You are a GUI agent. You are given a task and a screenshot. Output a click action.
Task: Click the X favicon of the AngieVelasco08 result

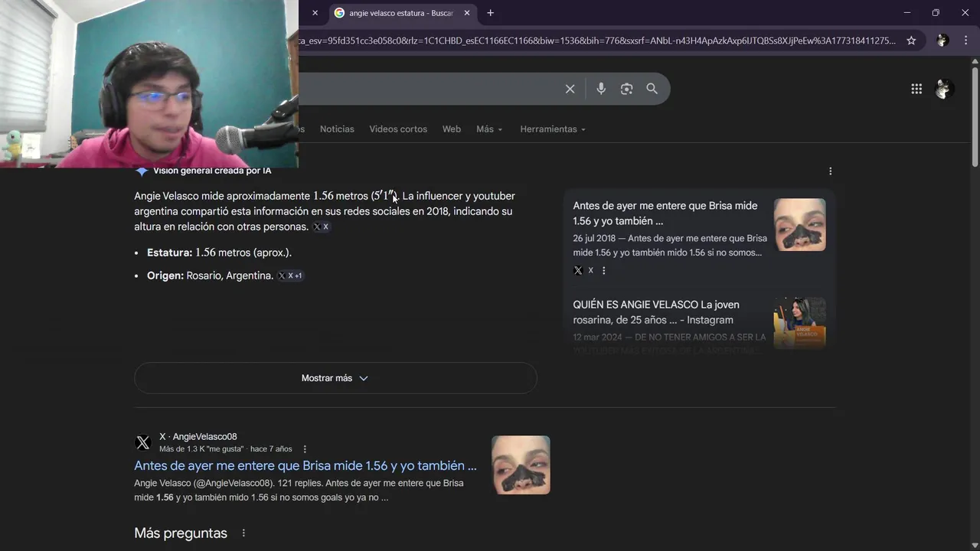143,442
